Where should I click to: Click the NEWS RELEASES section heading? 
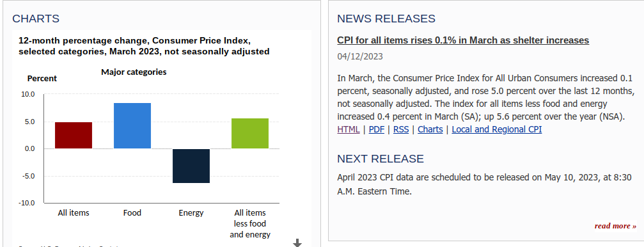click(x=386, y=19)
